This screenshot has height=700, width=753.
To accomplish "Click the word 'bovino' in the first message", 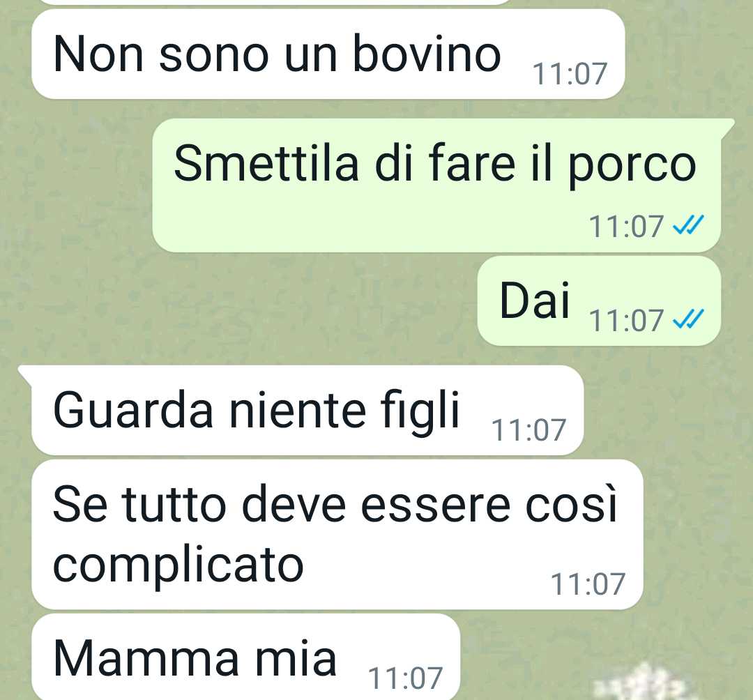I will [x=427, y=54].
